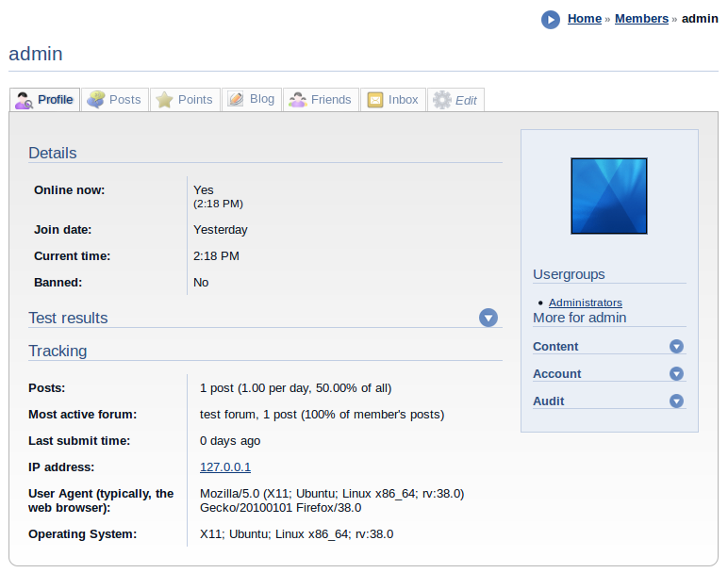Click the Usergroups heading
Screen dimensions: 728x573
pos(569,274)
